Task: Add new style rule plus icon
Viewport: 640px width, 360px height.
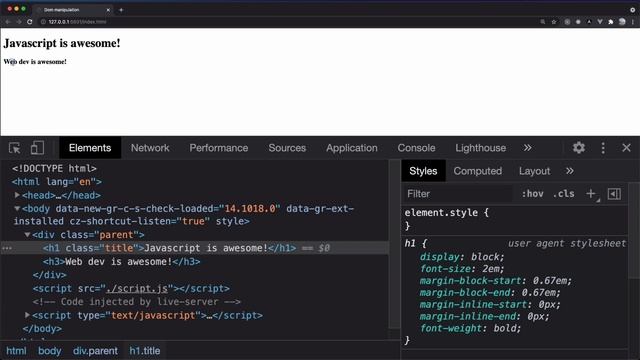Action: (x=591, y=194)
